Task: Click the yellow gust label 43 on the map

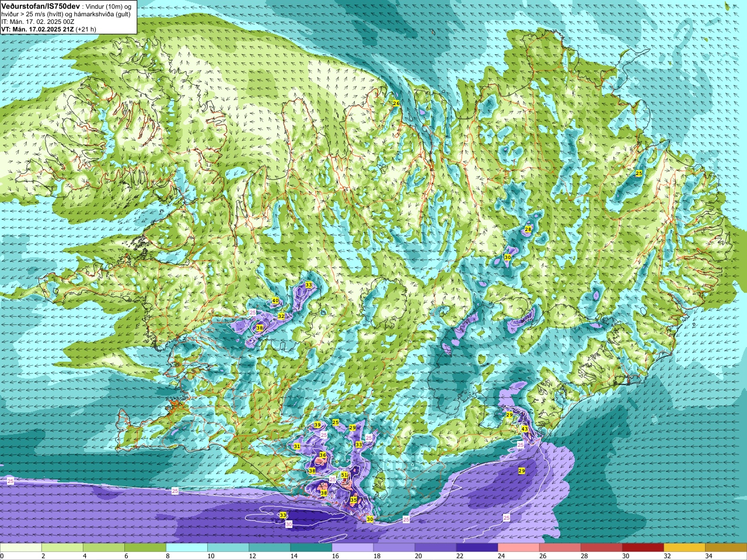Action: [x=525, y=429]
